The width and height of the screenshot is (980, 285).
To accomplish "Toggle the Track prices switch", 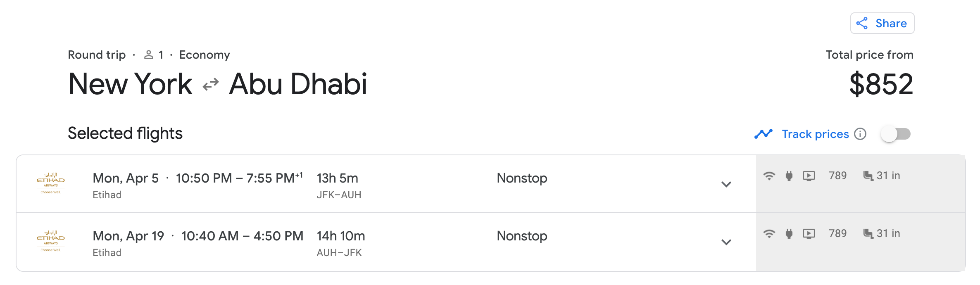I will pyautogui.click(x=896, y=134).
